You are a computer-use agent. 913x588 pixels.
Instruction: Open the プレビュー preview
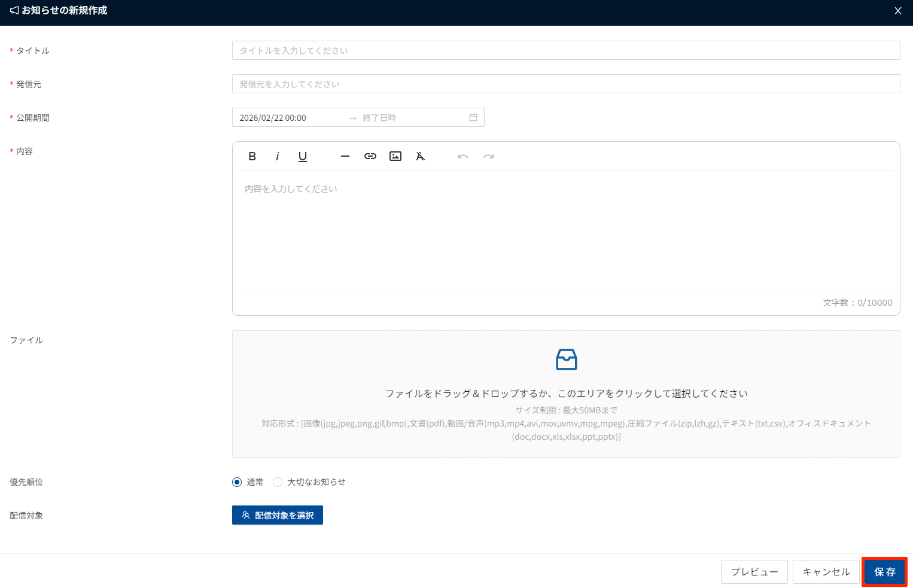click(x=754, y=572)
